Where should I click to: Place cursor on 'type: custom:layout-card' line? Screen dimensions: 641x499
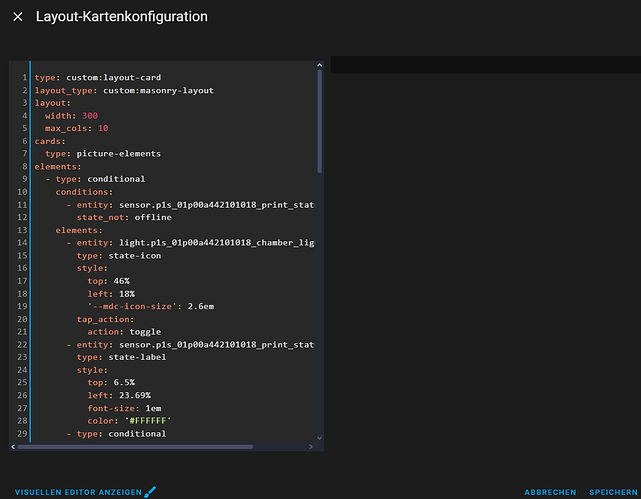tap(98, 77)
